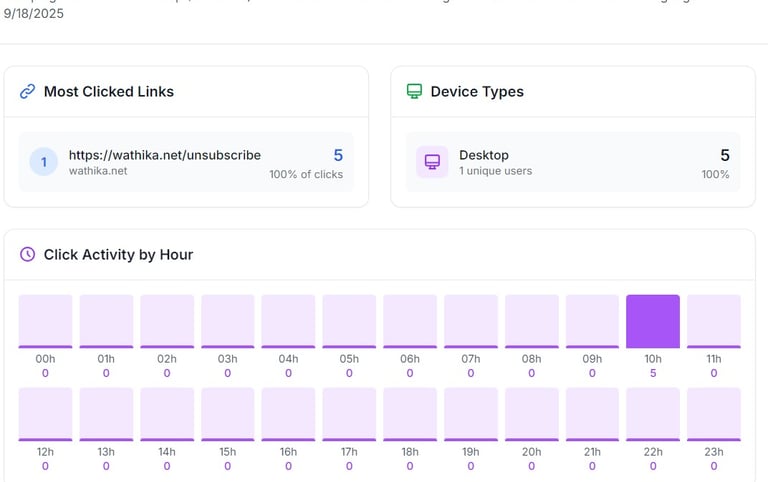Click the 17h hour block
768x482 pixels.
[x=349, y=414]
